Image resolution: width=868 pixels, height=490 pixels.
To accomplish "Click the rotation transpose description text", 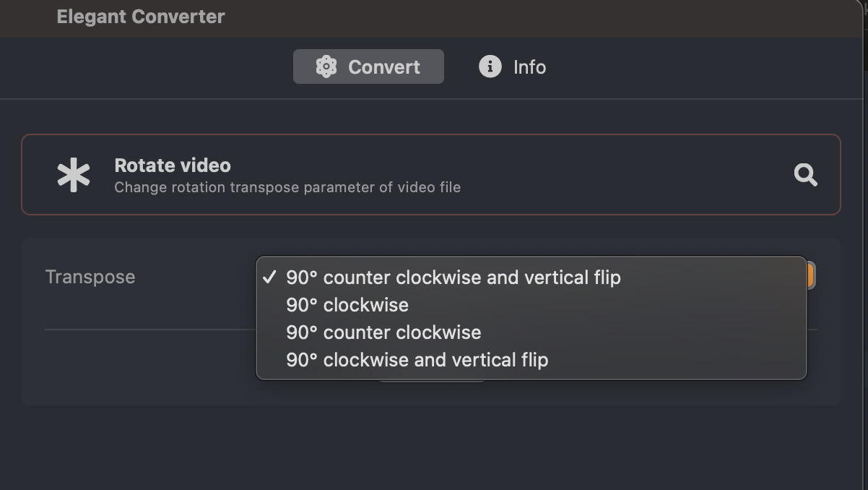I will pos(287,188).
